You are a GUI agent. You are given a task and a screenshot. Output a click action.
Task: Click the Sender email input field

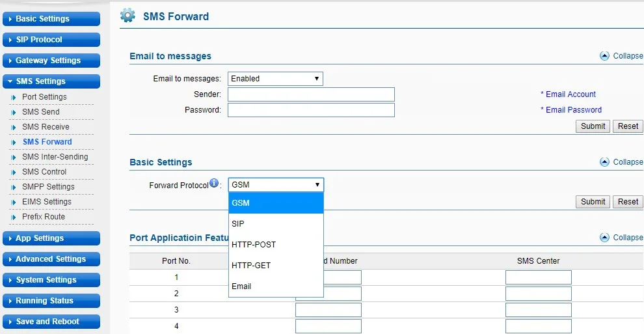[311, 95]
